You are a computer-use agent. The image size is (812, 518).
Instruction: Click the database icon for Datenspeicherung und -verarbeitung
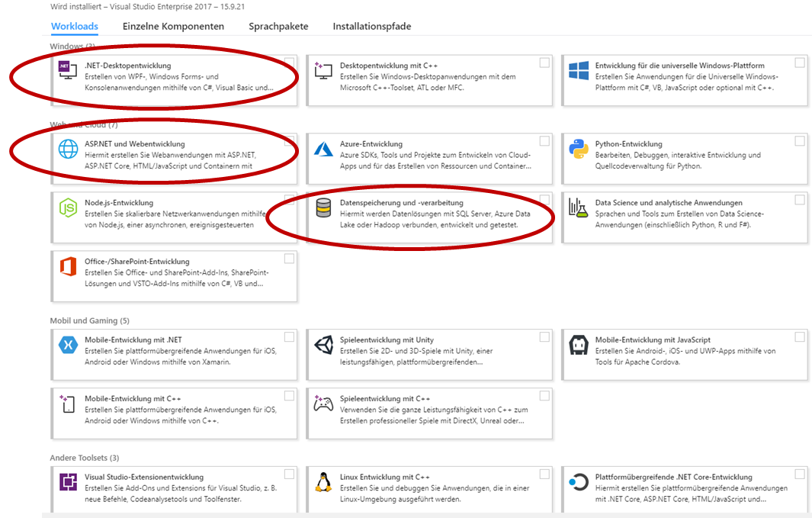(323, 208)
